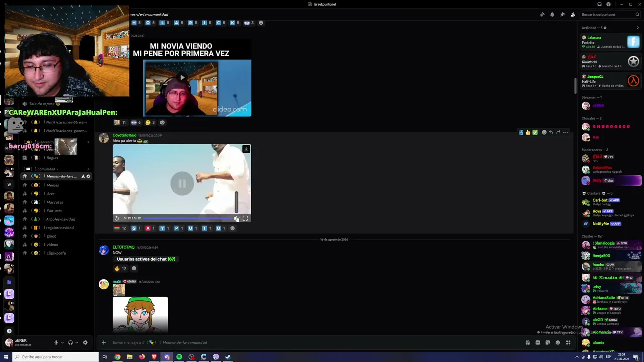Toggle the rainbow flag reaction with 12
644x362 pixels.
tap(120, 228)
